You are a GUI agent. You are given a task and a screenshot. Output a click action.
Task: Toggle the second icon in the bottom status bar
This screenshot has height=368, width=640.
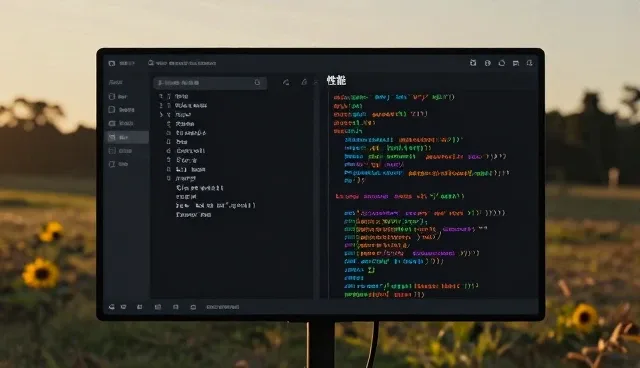pos(123,307)
